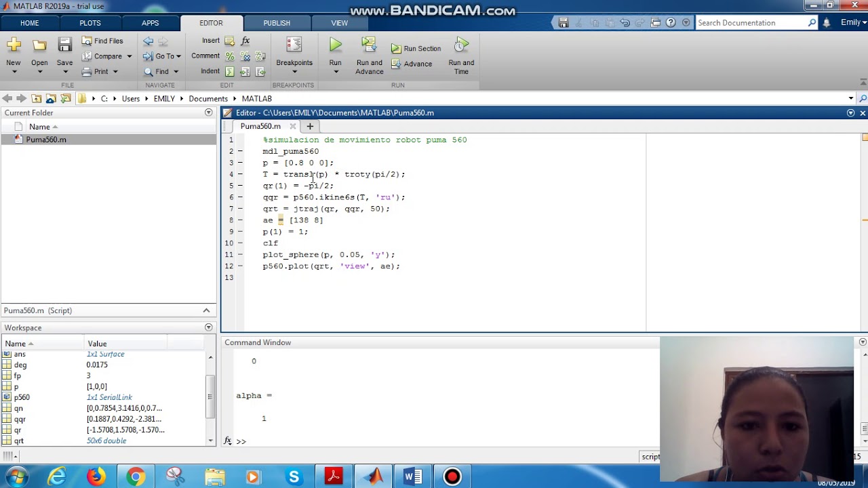Click the help question mark icon

coord(671,22)
